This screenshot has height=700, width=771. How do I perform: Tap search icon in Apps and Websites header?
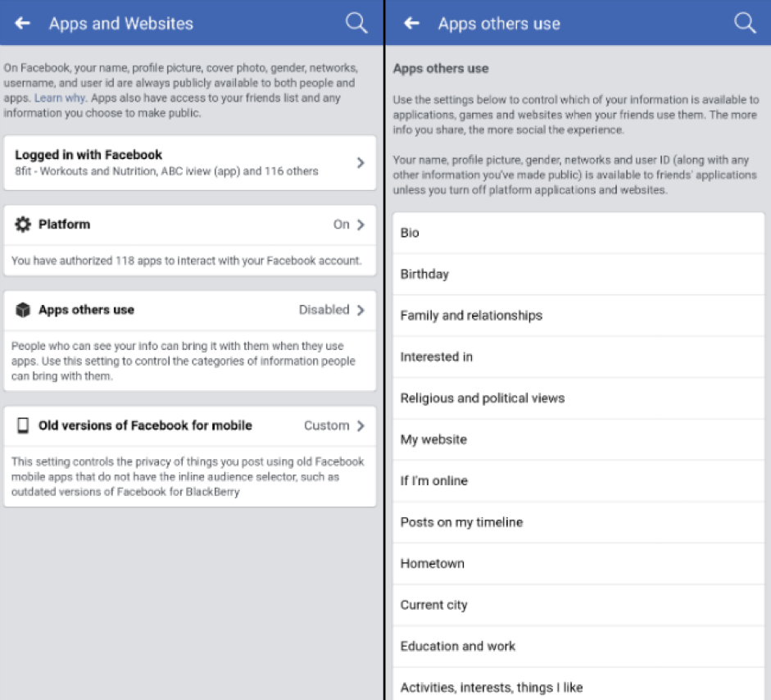[x=356, y=23]
